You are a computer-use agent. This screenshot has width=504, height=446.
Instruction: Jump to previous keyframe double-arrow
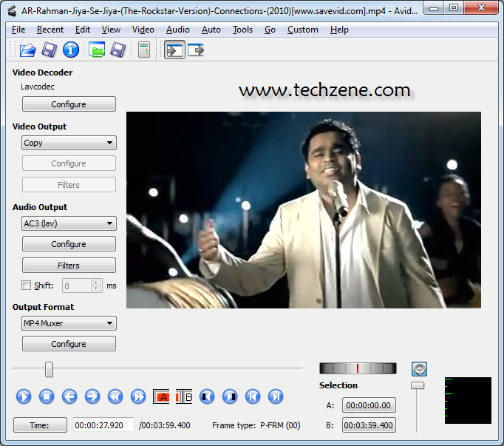click(115, 396)
